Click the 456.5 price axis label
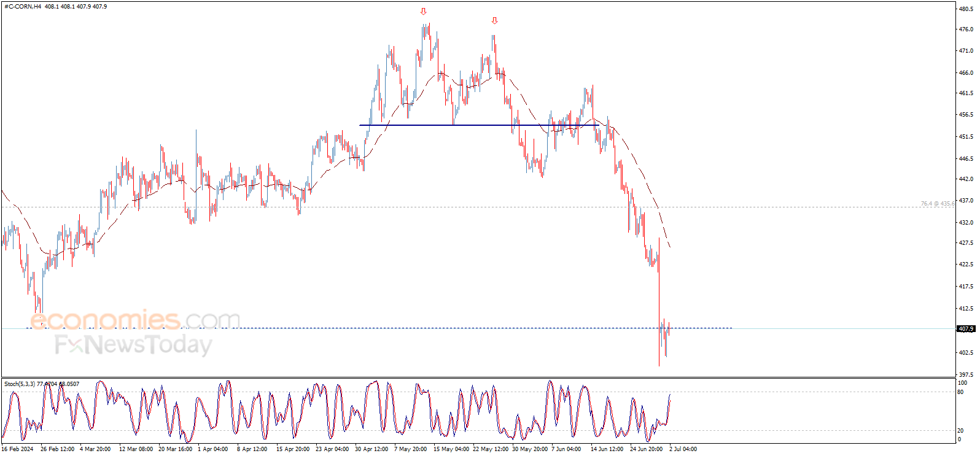980x456 pixels. (966, 115)
